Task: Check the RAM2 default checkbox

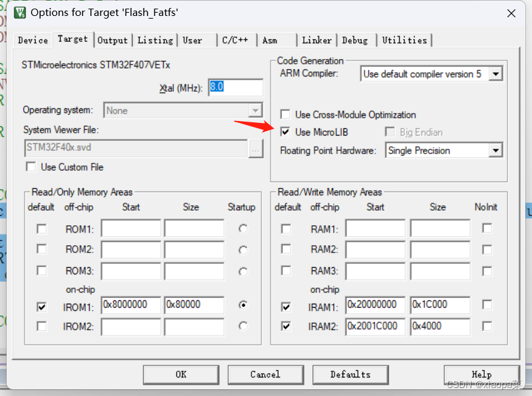Action: (286, 249)
